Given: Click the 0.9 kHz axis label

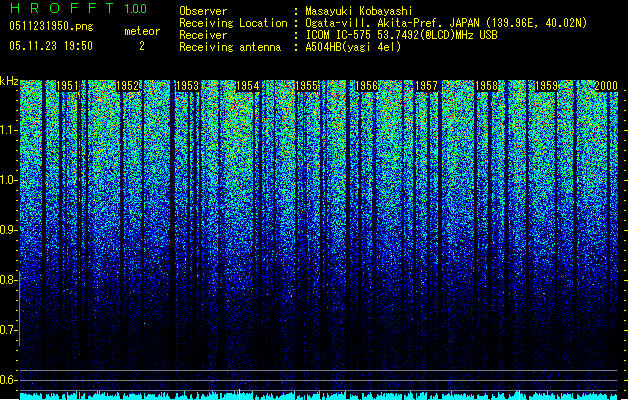Looking at the screenshot, I should (x=9, y=230).
